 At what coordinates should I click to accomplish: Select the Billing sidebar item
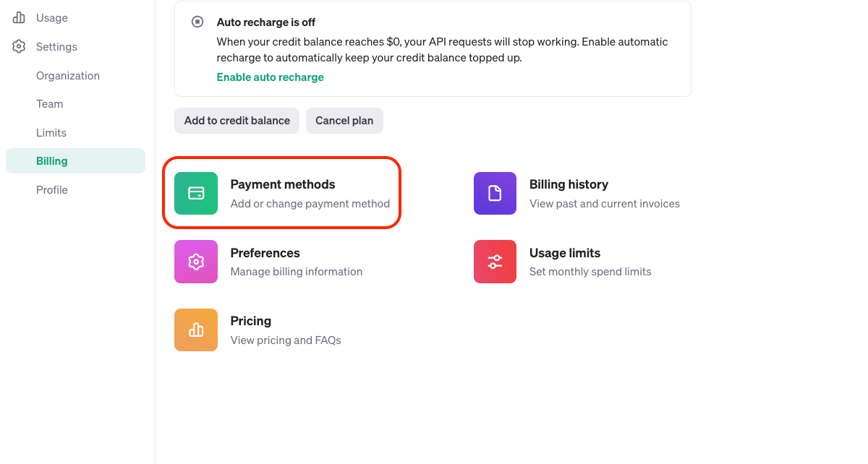click(75, 160)
